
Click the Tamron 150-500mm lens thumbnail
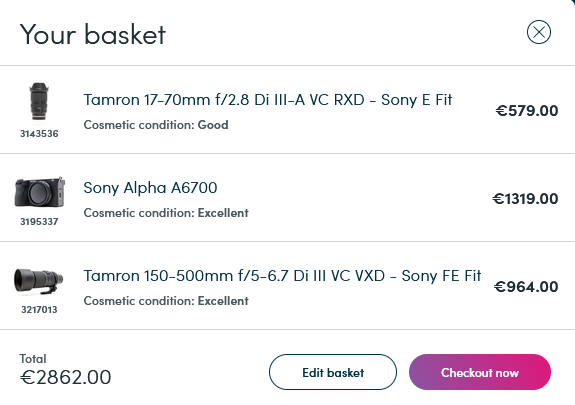(39, 281)
